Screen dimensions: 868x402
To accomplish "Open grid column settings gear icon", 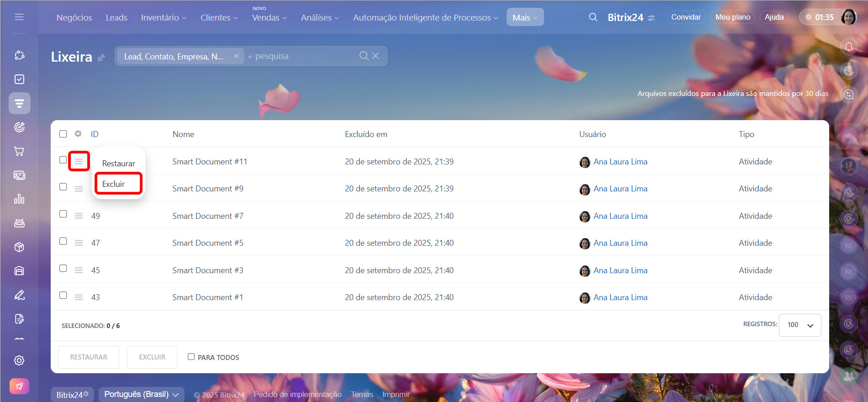I will click(x=78, y=134).
